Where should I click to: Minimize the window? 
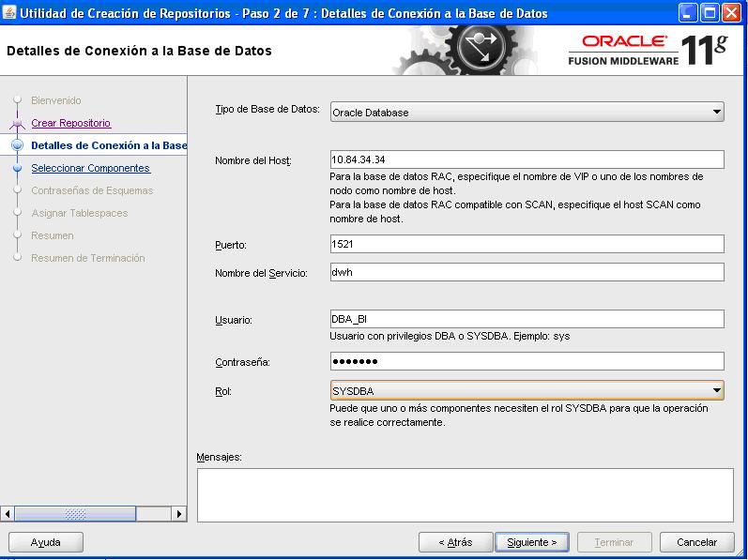687,12
